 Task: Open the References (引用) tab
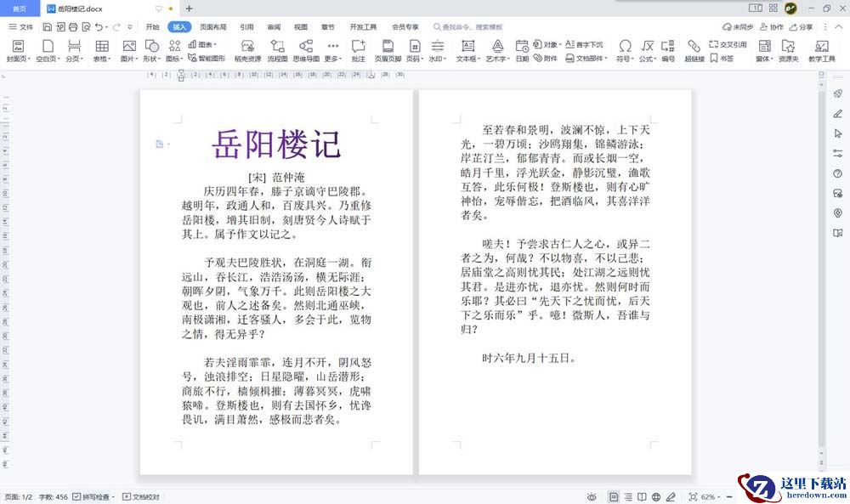tap(246, 26)
